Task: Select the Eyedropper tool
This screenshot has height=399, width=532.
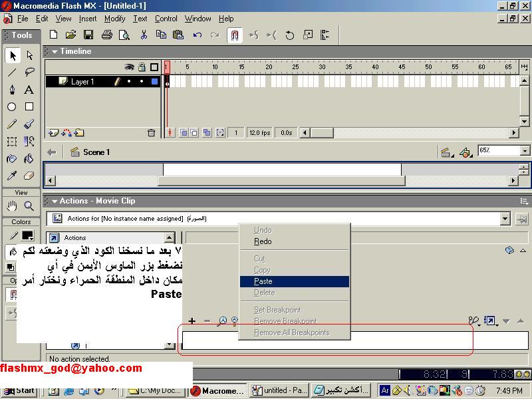Action: pyautogui.click(x=12, y=176)
